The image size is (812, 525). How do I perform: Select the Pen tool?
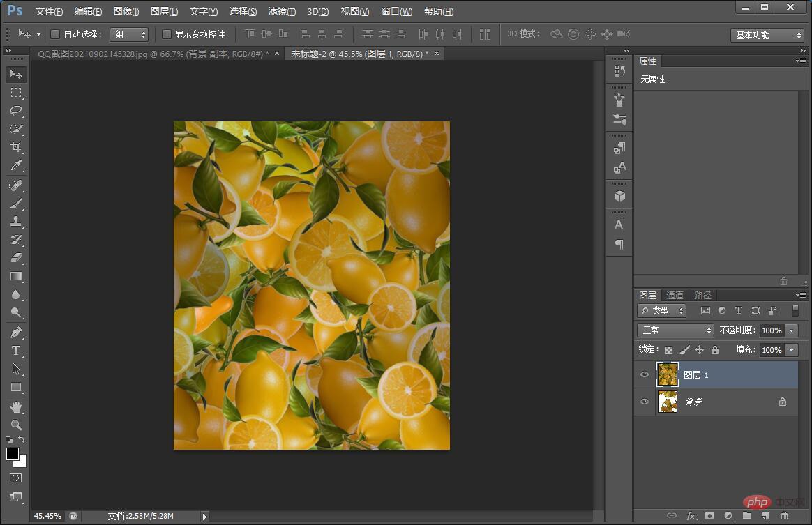coord(16,333)
